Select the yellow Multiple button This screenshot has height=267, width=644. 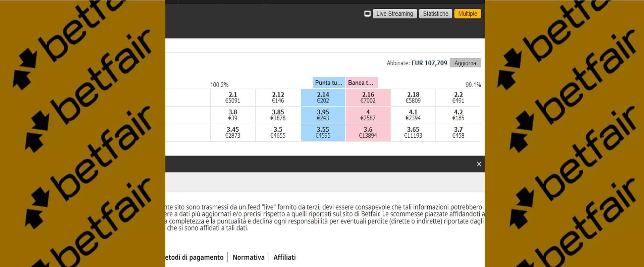click(468, 14)
